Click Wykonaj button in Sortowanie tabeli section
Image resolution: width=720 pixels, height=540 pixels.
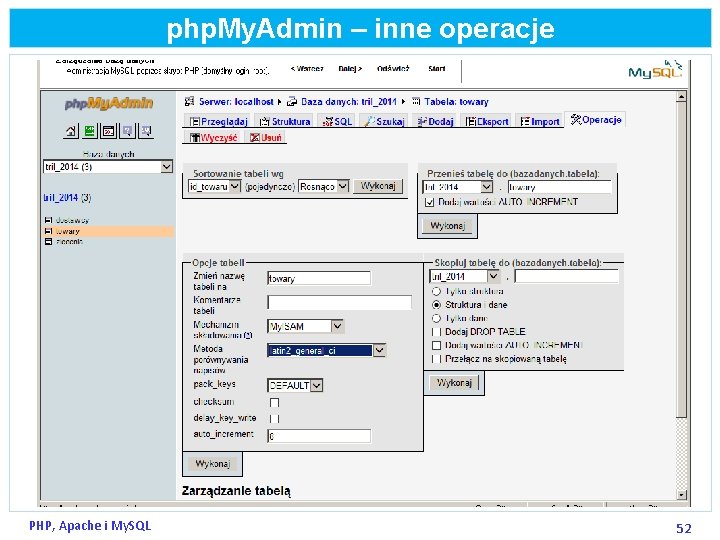click(378, 186)
